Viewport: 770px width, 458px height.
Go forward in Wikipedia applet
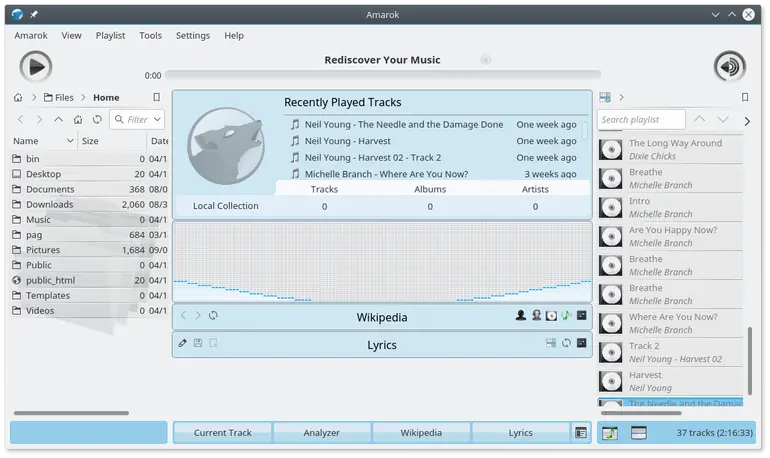[198, 315]
